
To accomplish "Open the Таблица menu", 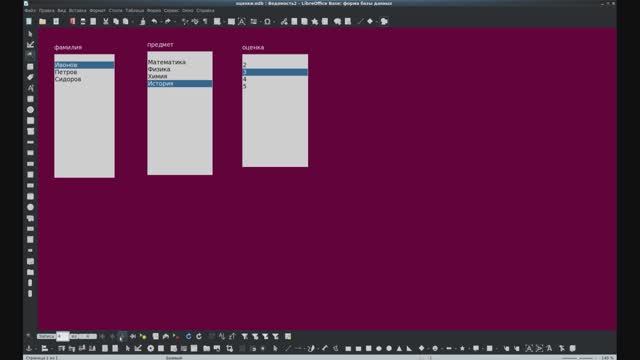I will pos(135,11).
